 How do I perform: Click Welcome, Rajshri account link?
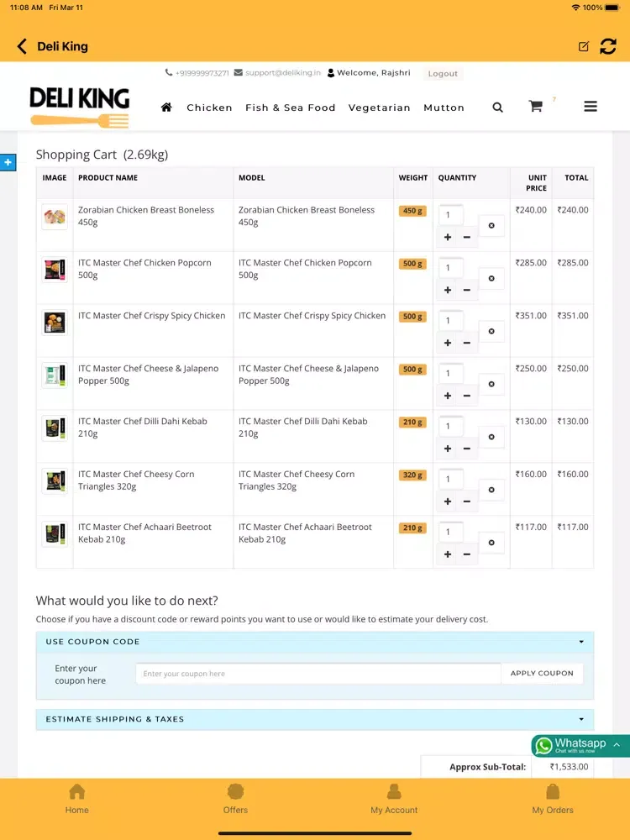click(x=369, y=73)
